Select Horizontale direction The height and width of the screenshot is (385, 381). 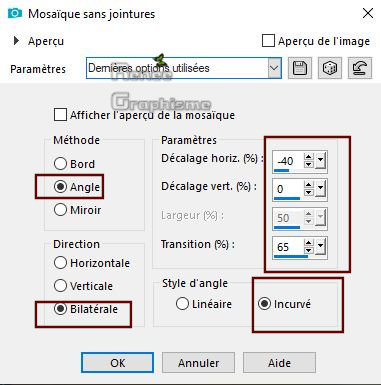click(60, 263)
